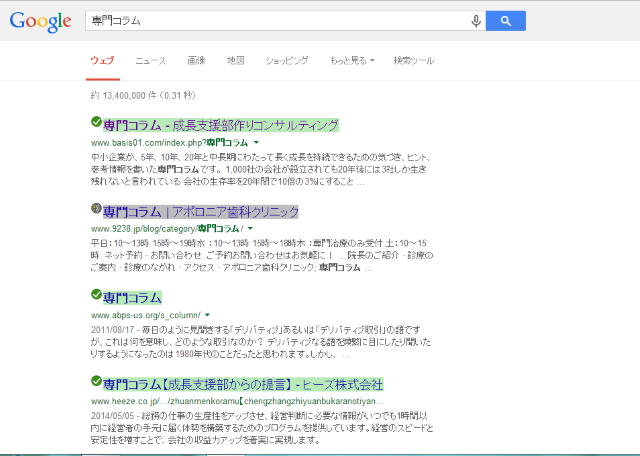This screenshot has width=640, height=456.
Task: Open 検索ツール options
Action: pyautogui.click(x=413, y=60)
